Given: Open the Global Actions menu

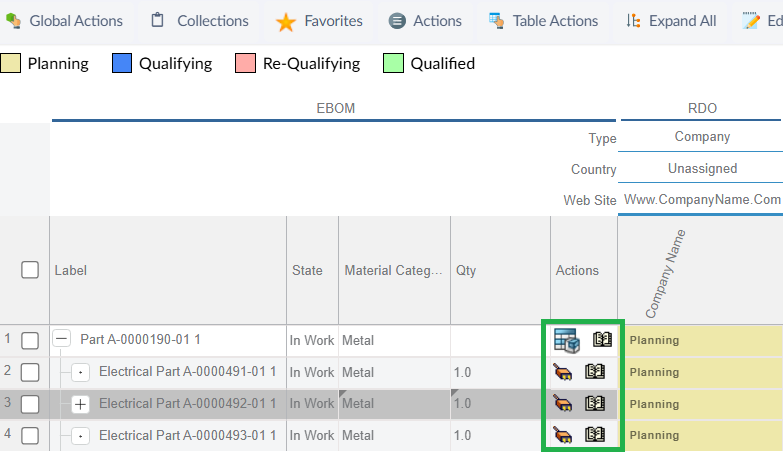Looking at the screenshot, I should point(65,21).
